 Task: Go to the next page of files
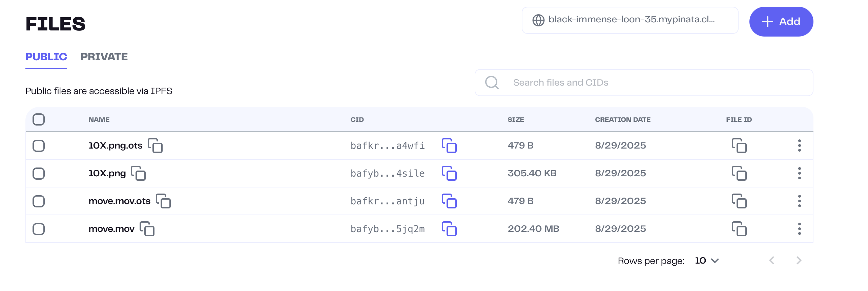click(799, 261)
